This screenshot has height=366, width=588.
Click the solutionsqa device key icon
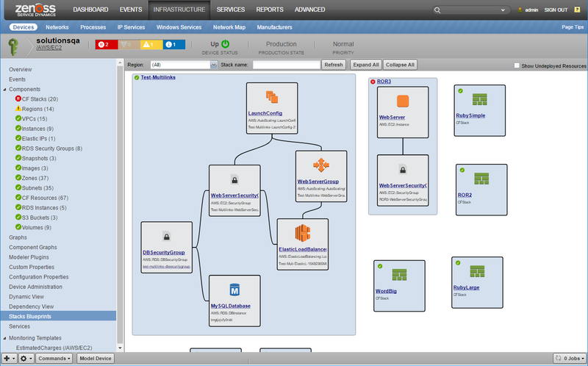13,47
